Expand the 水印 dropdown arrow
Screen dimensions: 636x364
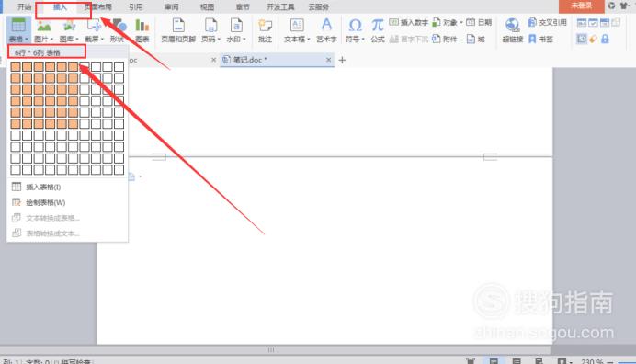point(244,40)
